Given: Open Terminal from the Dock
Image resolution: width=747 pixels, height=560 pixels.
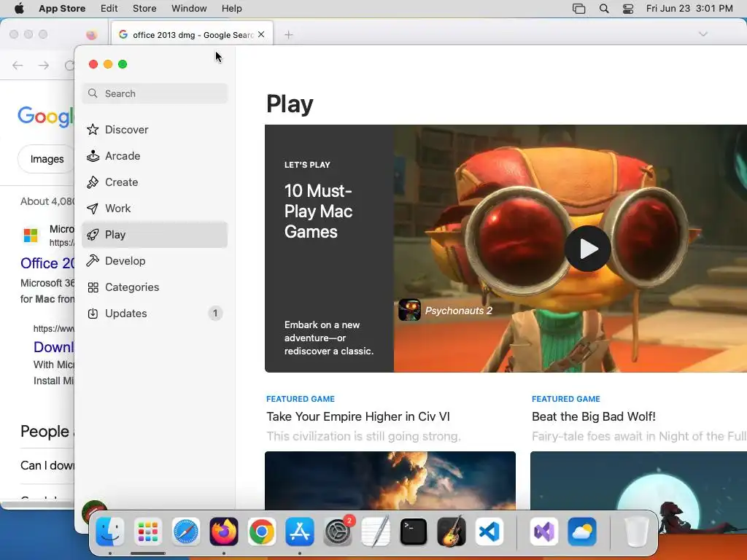Looking at the screenshot, I should coord(414,532).
